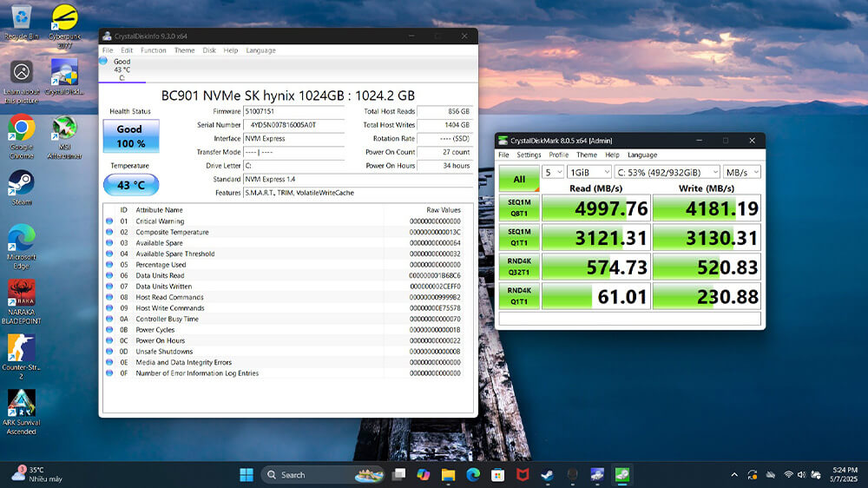Image resolution: width=868 pixels, height=488 pixels.
Task: Switch to CrystalDiskInfo taskbar icon
Action: pos(597,475)
